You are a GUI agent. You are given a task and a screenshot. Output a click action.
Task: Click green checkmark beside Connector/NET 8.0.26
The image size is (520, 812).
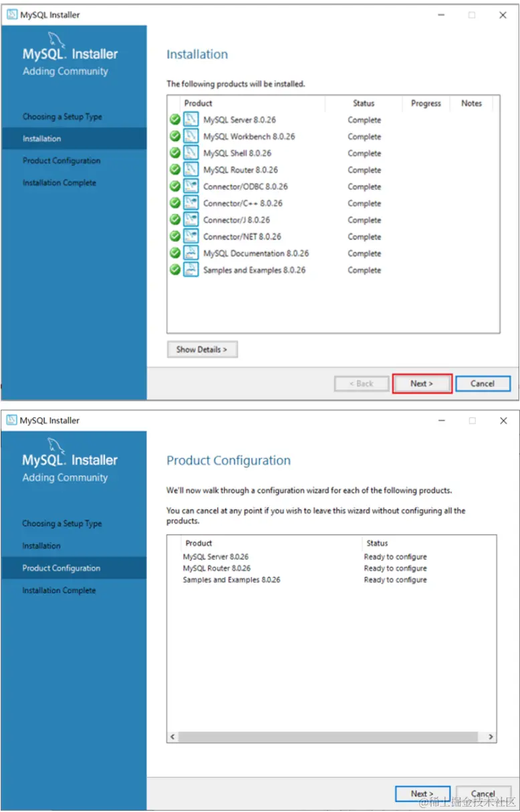tap(175, 236)
